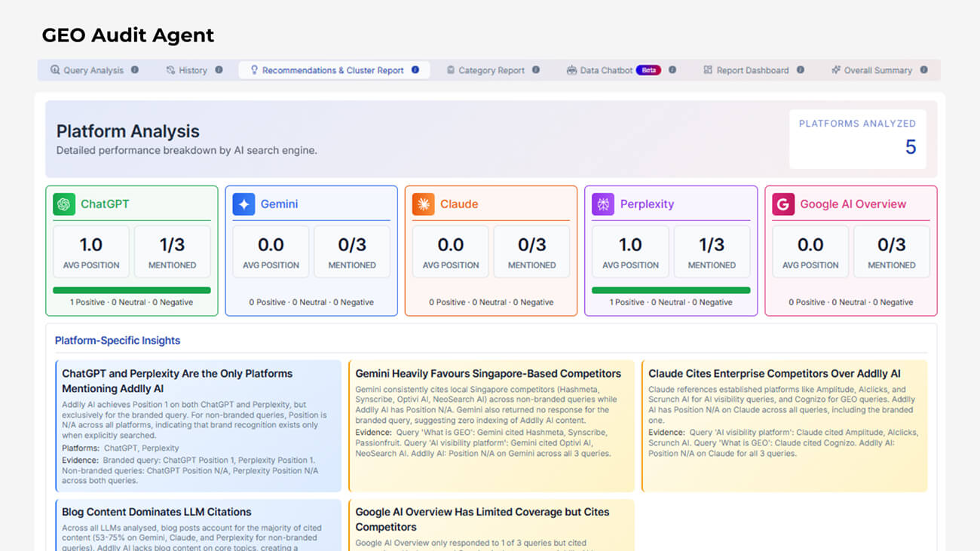Click the Platform Analysis heading

pos(128,131)
